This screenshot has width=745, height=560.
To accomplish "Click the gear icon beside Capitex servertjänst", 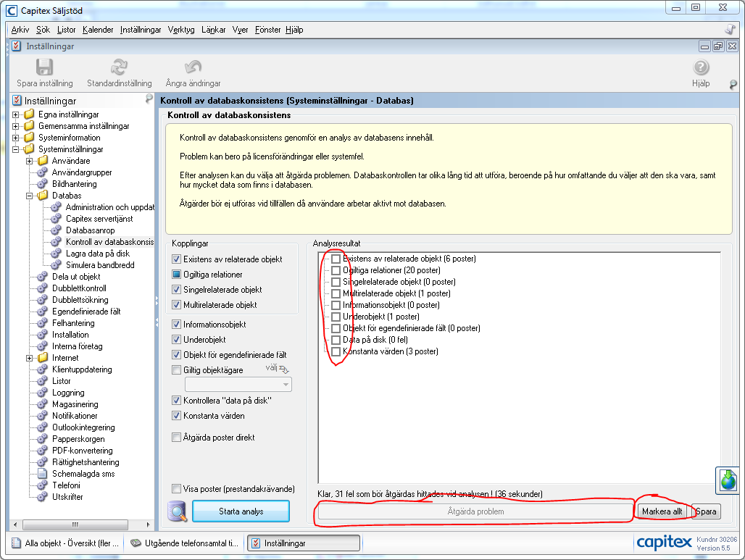I will coord(56,219).
